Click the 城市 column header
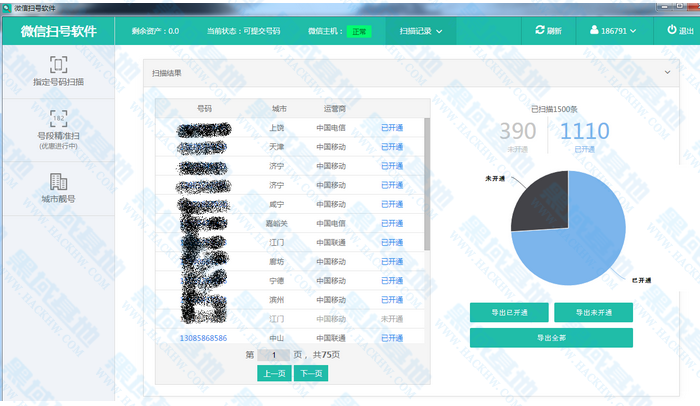 click(279, 109)
